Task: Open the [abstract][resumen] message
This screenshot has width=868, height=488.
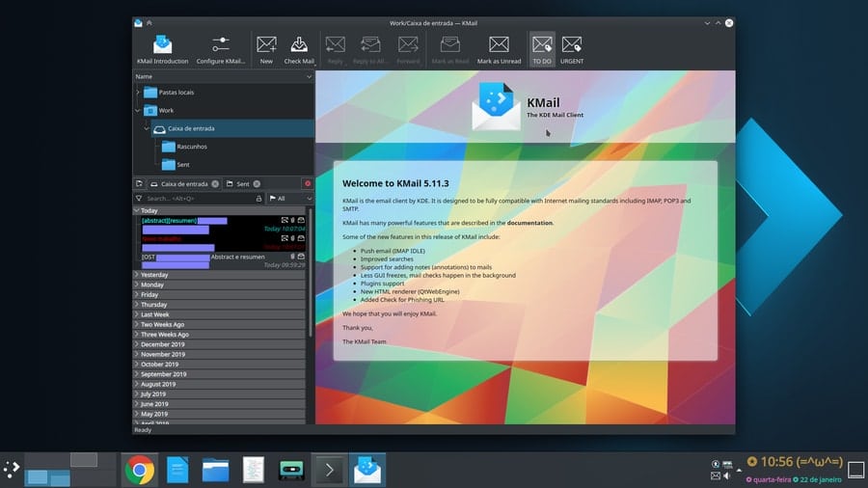Action: [x=223, y=225]
